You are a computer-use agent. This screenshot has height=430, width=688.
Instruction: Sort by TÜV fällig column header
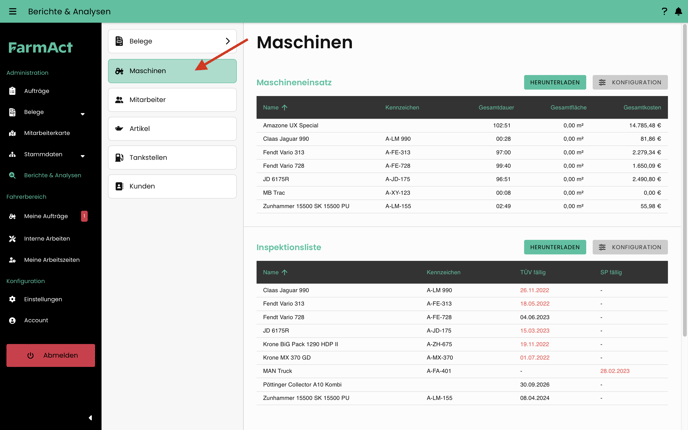tap(533, 272)
